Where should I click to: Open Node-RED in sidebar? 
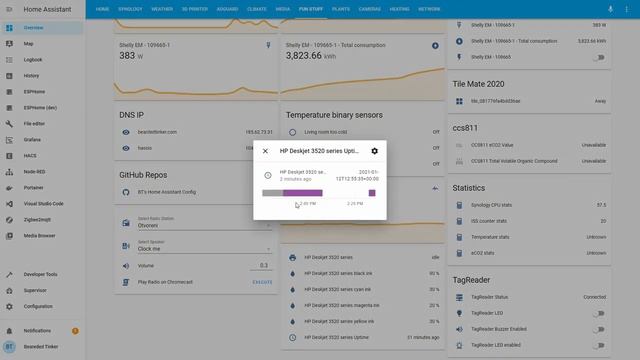[x=42, y=172]
